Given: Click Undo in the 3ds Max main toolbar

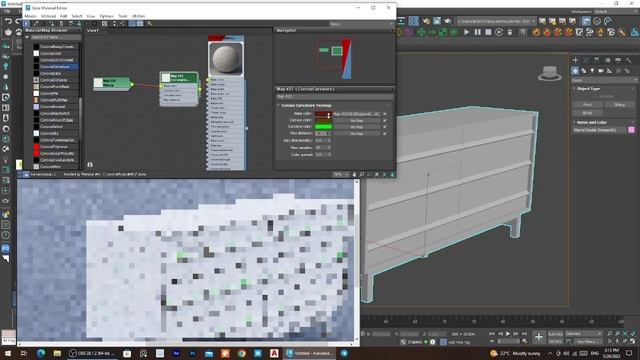Looking at the screenshot, I should tap(8, 21).
